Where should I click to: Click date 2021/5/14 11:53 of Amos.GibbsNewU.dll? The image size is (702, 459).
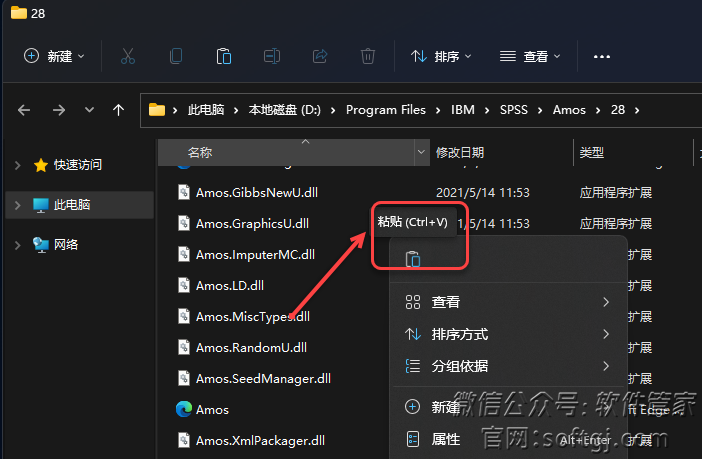pos(483,193)
